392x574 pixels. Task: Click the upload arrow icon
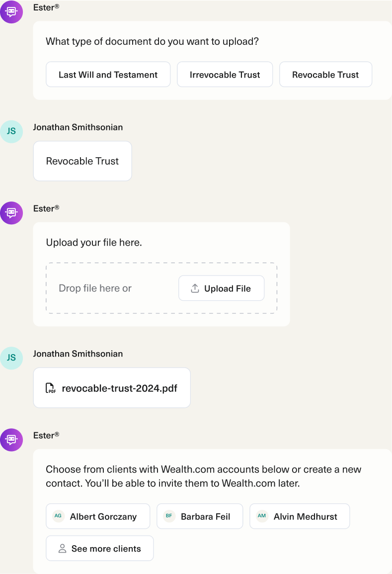point(195,288)
